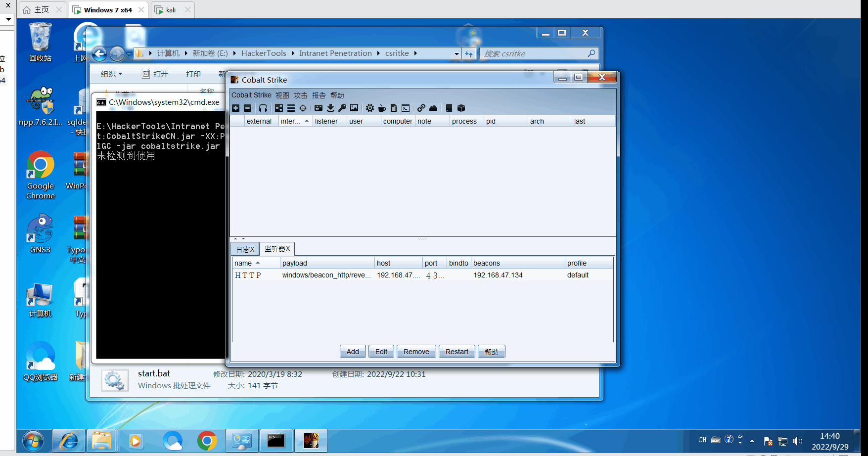This screenshot has height=456, width=868.
Task: Click Explorer back navigation arrow
Action: coord(99,53)
